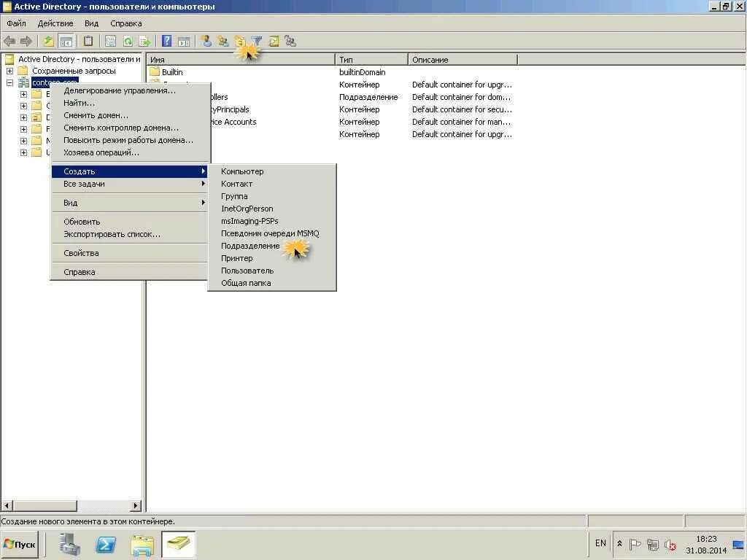The width and height of the screenshot is (747, 560).
Task: Click the Active Directory taskbar icon
Action: pos(178,544)
